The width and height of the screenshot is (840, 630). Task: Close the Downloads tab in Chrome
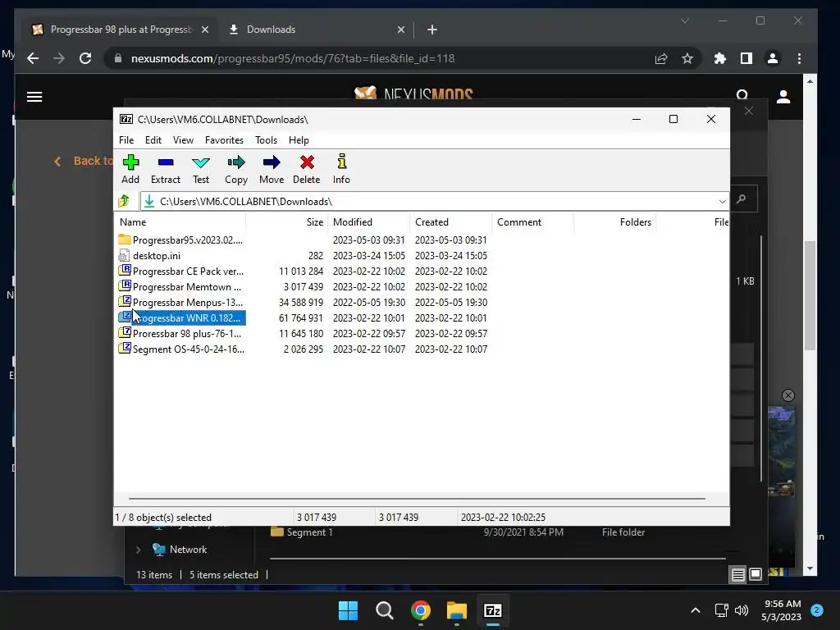(400, 30)
